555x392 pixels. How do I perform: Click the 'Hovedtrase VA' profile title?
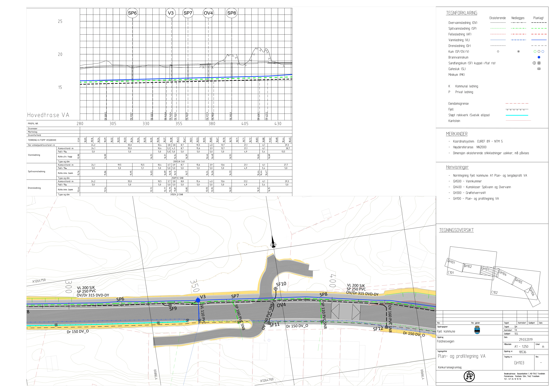tap(48, 115)
